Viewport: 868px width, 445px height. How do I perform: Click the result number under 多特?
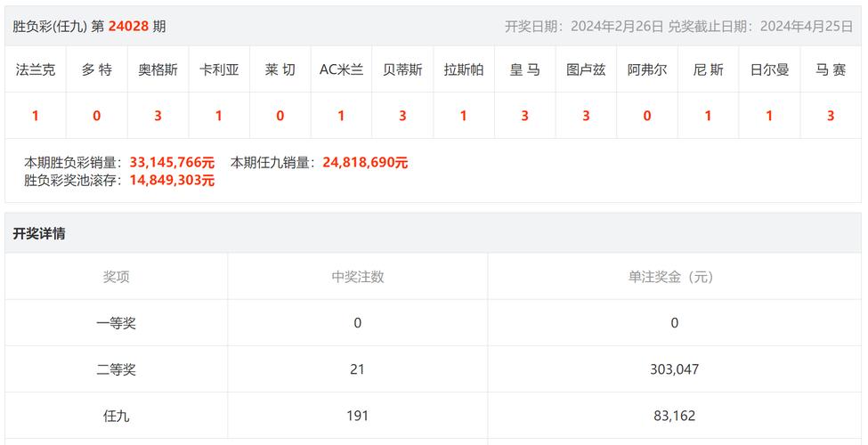(96, 116)
